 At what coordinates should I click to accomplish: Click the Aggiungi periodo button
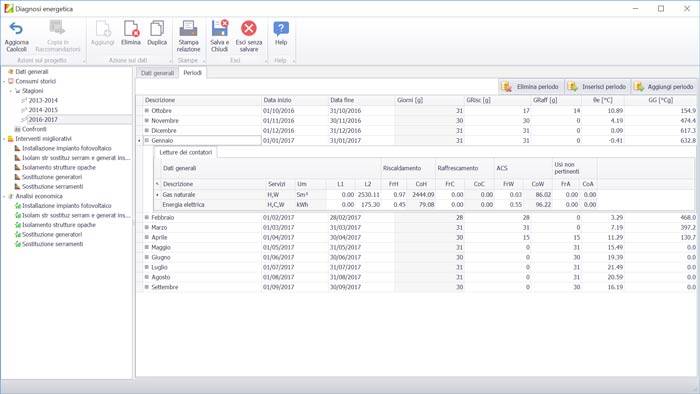[664, 87]
